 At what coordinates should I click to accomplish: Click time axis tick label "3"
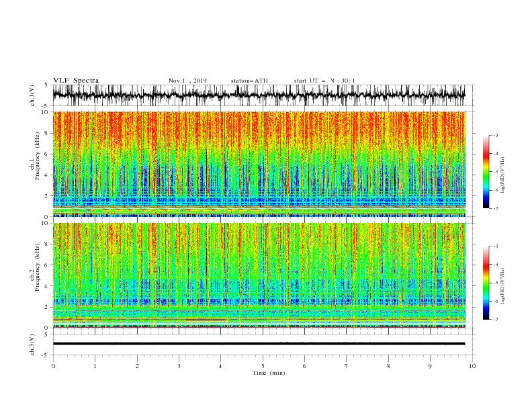[x=179, y=366]
